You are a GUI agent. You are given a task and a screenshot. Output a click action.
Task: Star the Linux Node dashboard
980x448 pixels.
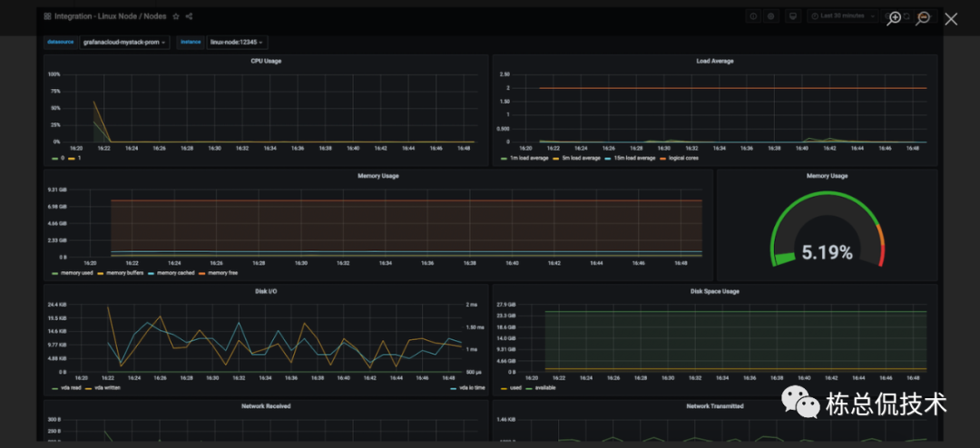[176, 16]
